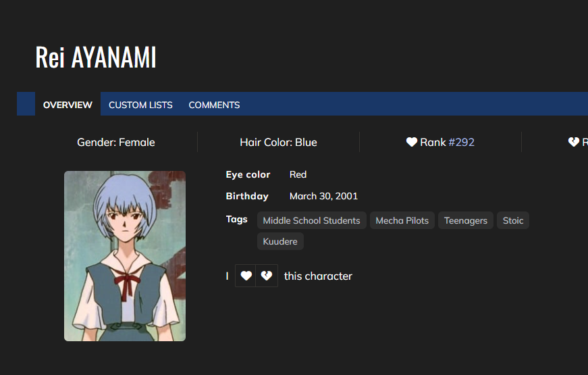The image size is (588, 375).
Task: Click the broken heart icon at right edge
Action: [x=573, y=142]
